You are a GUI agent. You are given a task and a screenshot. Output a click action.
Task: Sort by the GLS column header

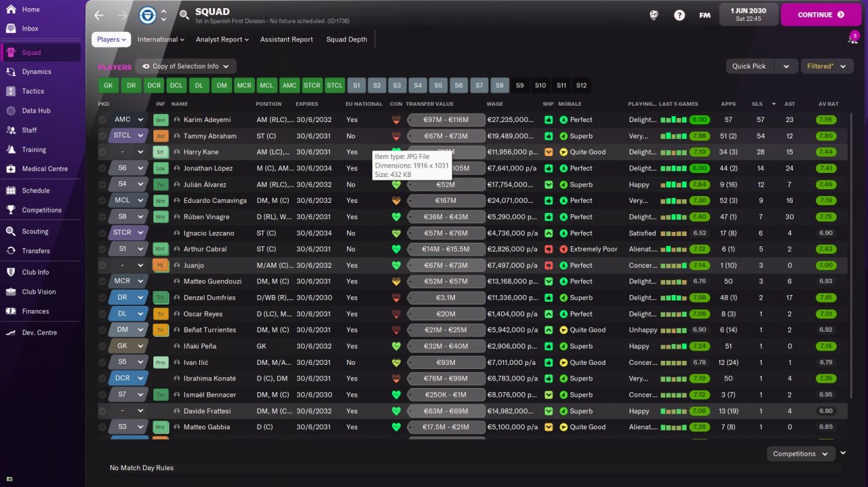[757, 104]
